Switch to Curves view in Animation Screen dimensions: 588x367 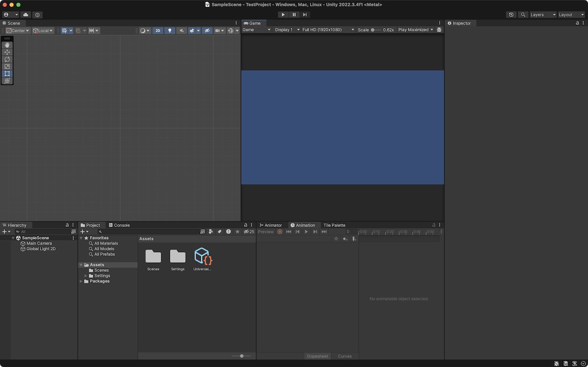(x=345, y=356)
